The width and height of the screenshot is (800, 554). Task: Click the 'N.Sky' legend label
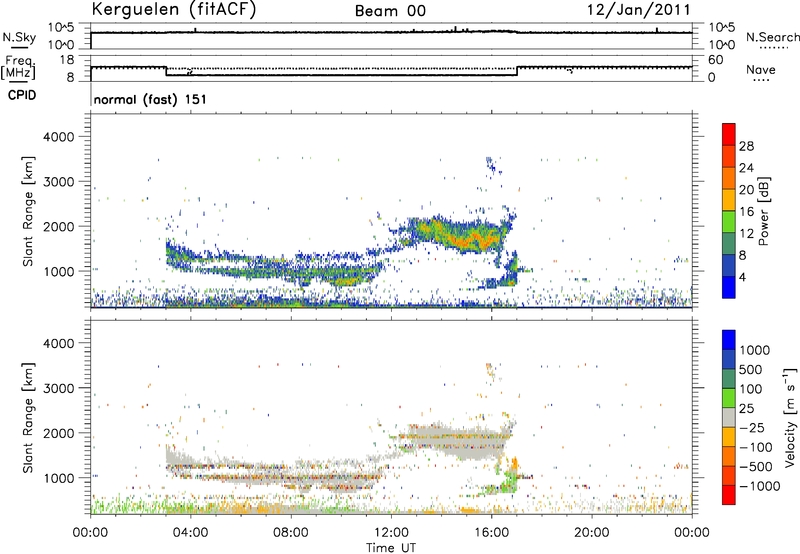(19, 37)
